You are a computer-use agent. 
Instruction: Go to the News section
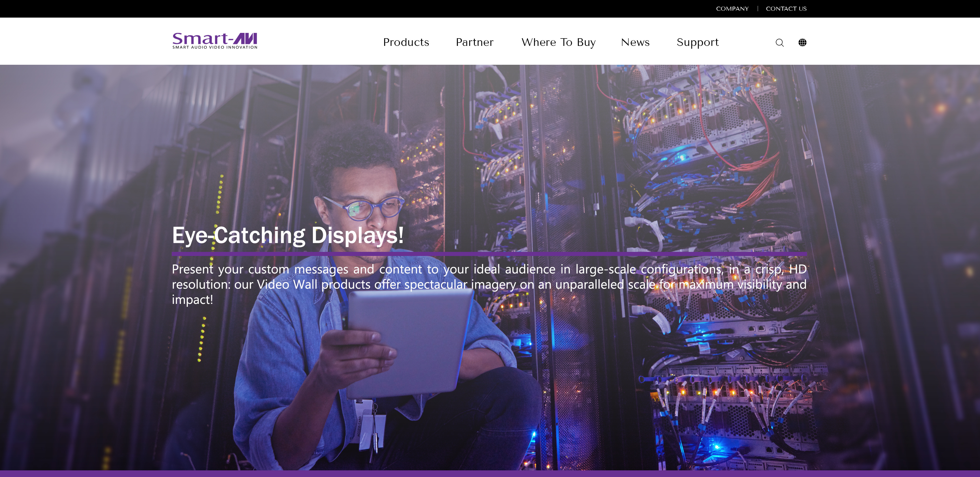(635, 42)
